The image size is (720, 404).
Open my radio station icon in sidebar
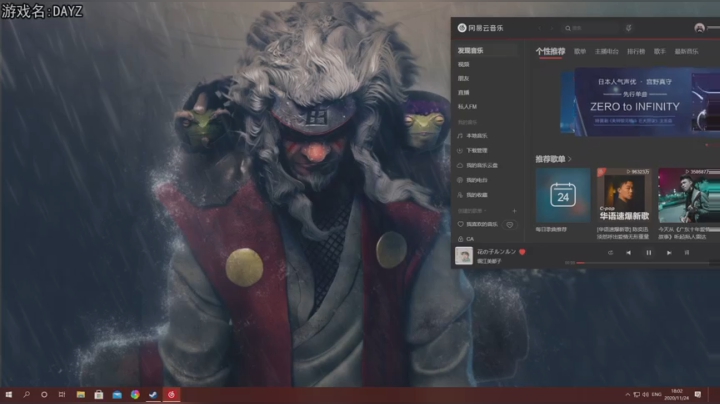coord(460,180)
